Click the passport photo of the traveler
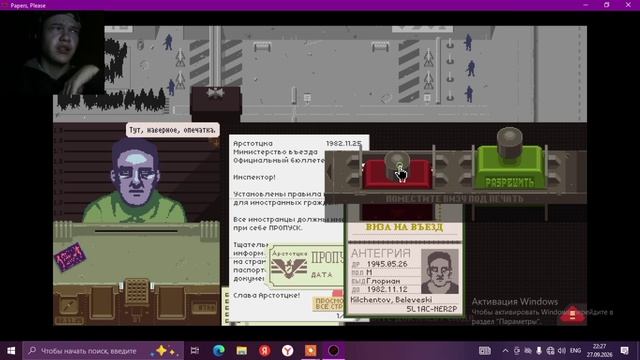This screenshot has width=640, height=360. [440, 271]
